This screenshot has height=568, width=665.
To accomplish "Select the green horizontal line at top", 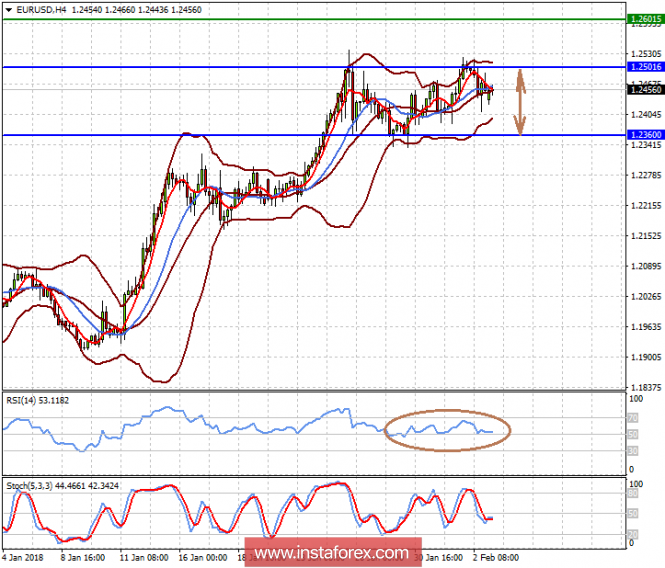I will pyautogui.click(x=300, y=19).
